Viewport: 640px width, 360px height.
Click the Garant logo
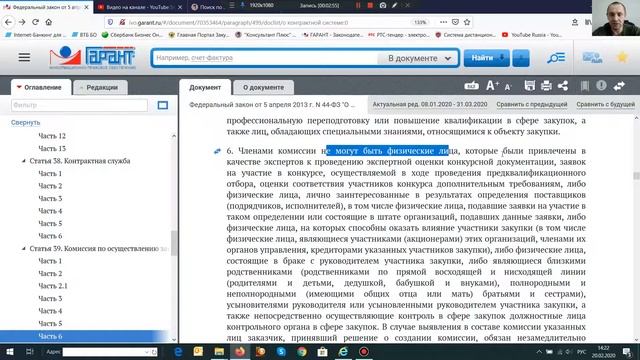point(92,57)
